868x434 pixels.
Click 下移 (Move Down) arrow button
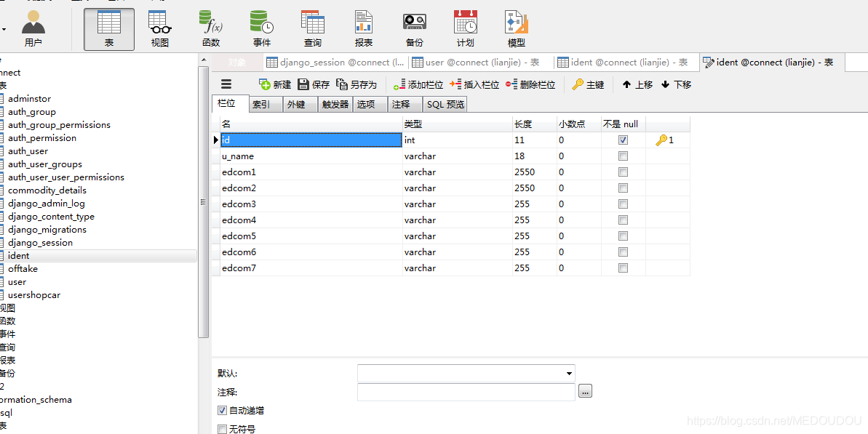(x=676, y=84)
